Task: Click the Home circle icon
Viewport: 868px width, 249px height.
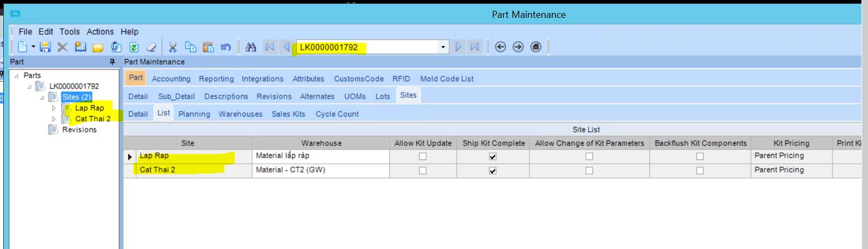Action: coord(536,47)
